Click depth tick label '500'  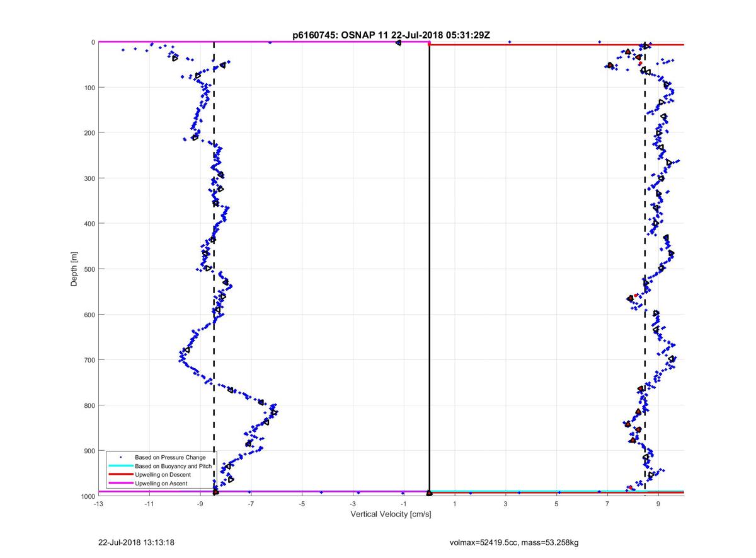89,269
